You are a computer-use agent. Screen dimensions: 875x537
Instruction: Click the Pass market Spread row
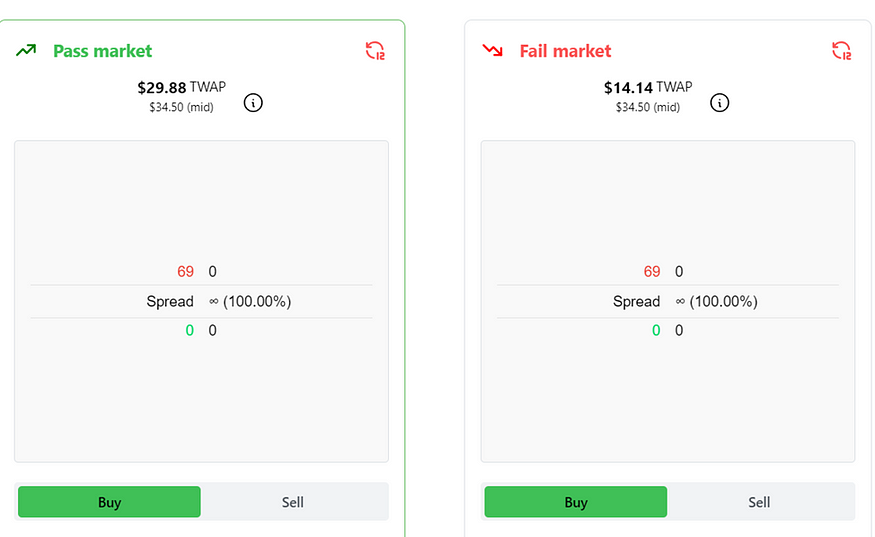pyautogui.click(x=201, y=301)
